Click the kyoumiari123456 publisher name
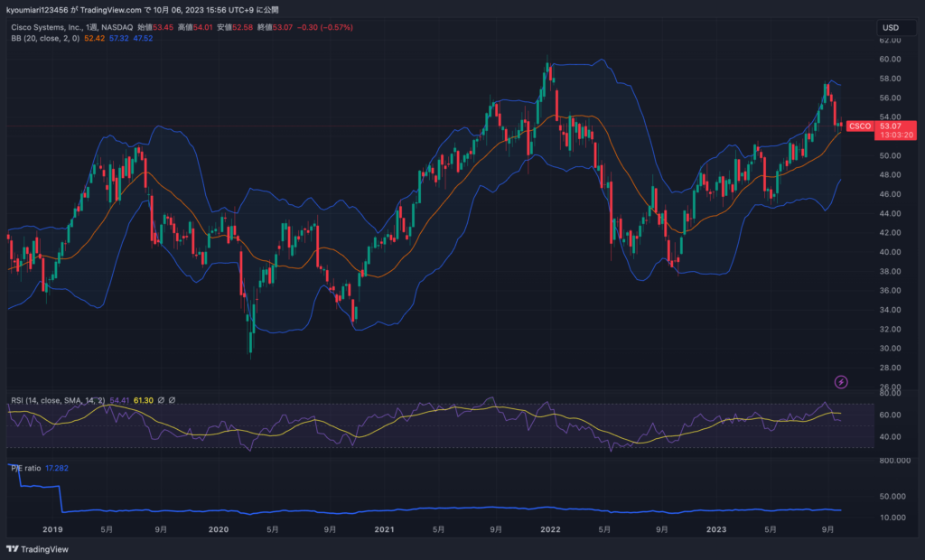The width and height of the screenshot is (925, 560). coord(37,10)
